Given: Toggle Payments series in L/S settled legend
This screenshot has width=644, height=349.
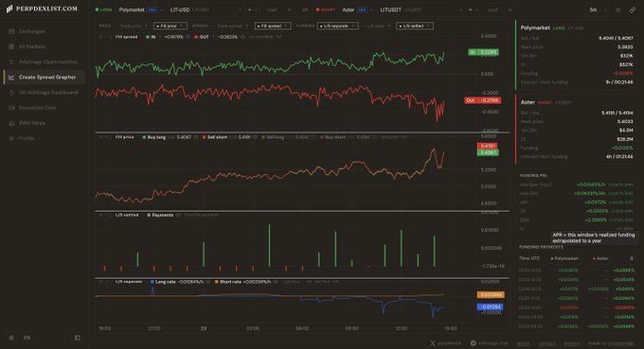Looking at the screenshot, I should pos(160,215).
